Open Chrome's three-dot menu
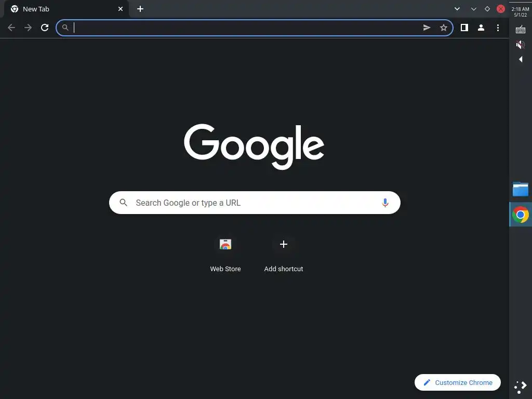 click(x=498, y=28)
